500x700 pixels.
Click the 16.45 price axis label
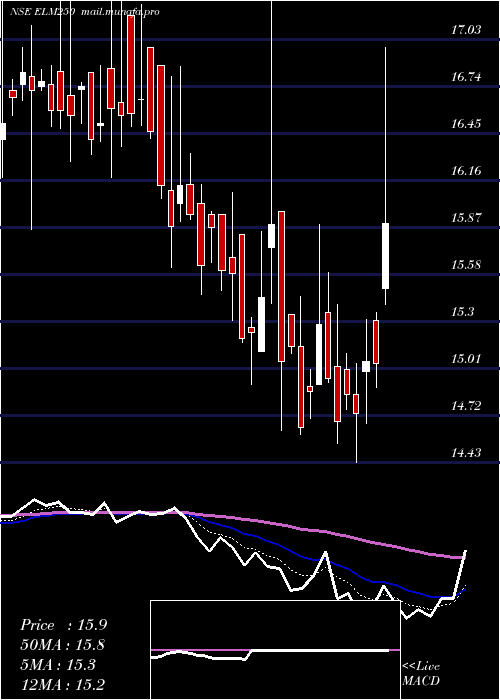tap(466, 124)
